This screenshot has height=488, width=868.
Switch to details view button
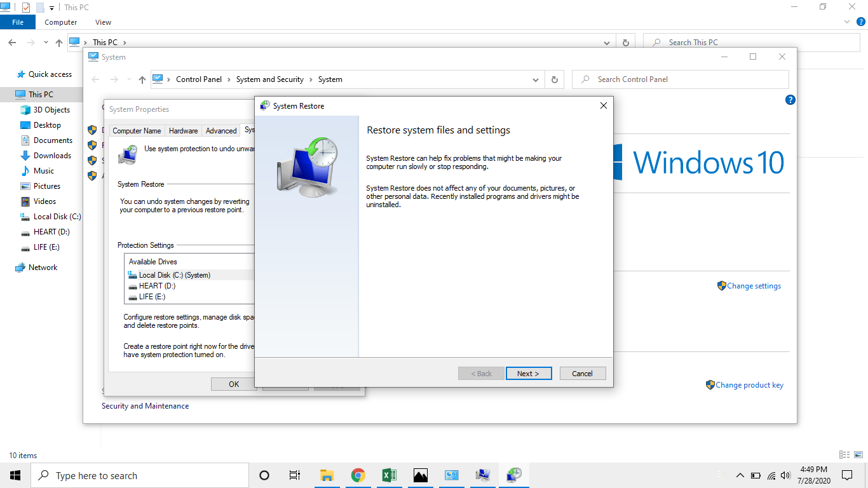coord(844,455)
